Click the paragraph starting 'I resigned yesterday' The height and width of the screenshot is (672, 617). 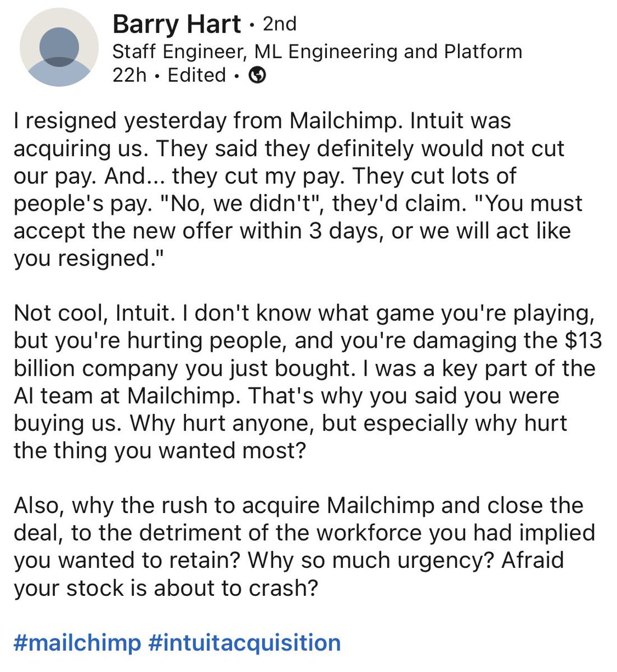point(298,189)
